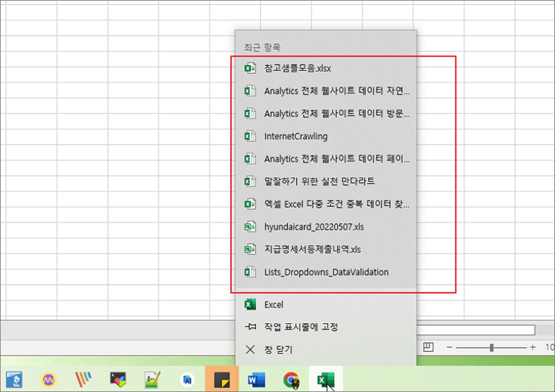Click the pin icon beside 작업 표시줄에 고정
555x392 pixels.
coord(250,327)
